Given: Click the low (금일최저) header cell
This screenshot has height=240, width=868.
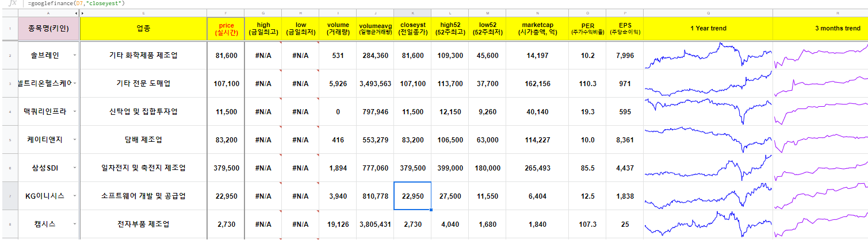Looking at the screenshot, I should 300,29.
